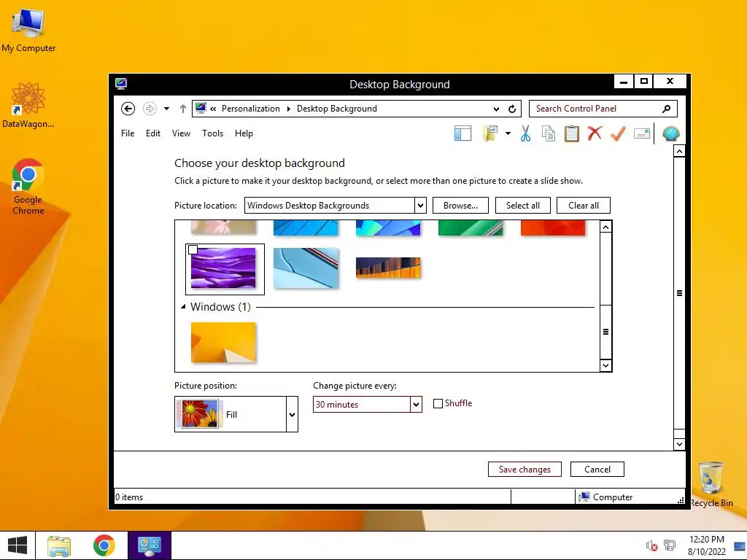The image size is (747, 560).
Task: Open the File menu
Action: [128, 133]
